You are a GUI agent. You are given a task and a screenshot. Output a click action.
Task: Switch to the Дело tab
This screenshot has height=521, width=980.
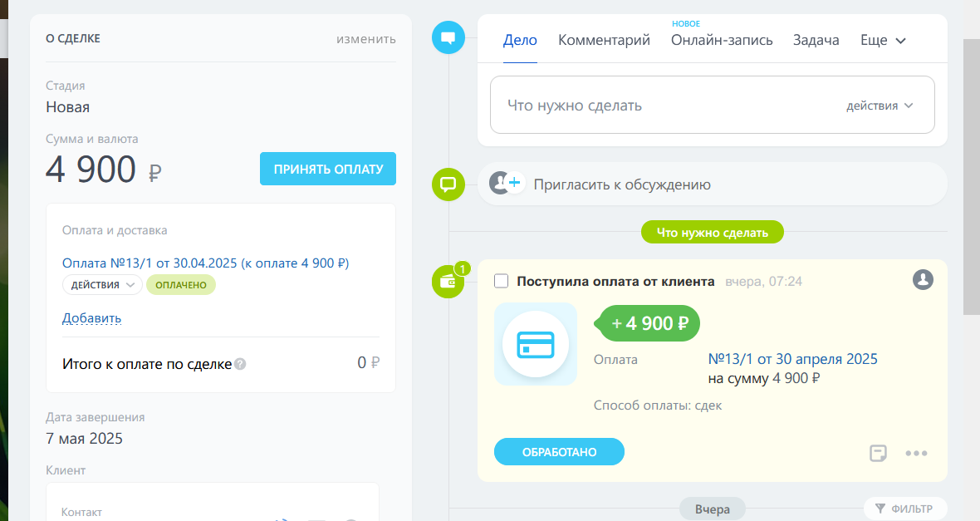pos(520,41)
